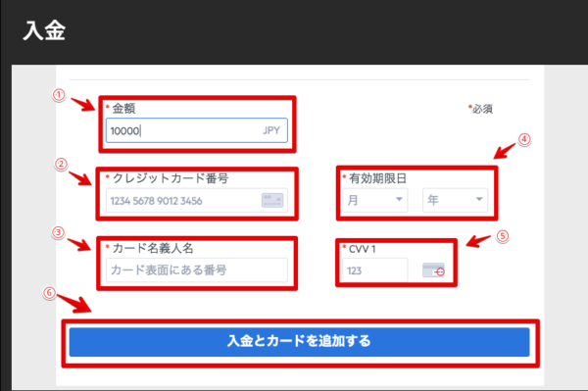Click the CVV 1 label text
Viewport: 588px width, 391px height.
click(x=362, y=249)
